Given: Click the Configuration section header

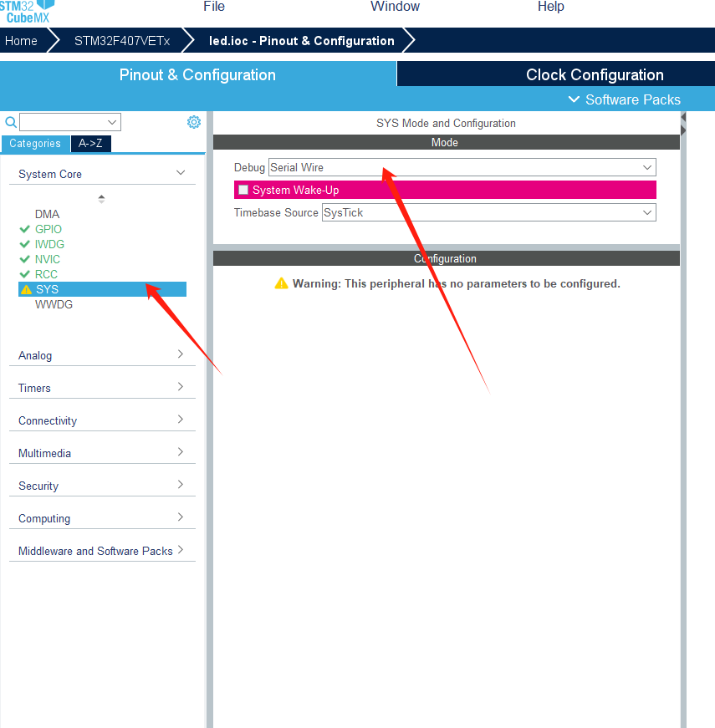Looking at the screenshot, I should click(446, 258).
